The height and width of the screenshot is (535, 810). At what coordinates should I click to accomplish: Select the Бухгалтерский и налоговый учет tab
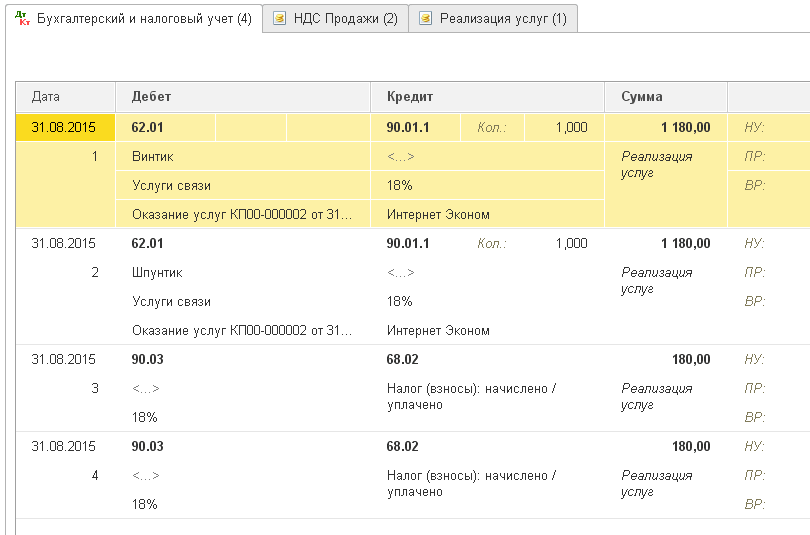pyautogui.click(x=143, y=19)
